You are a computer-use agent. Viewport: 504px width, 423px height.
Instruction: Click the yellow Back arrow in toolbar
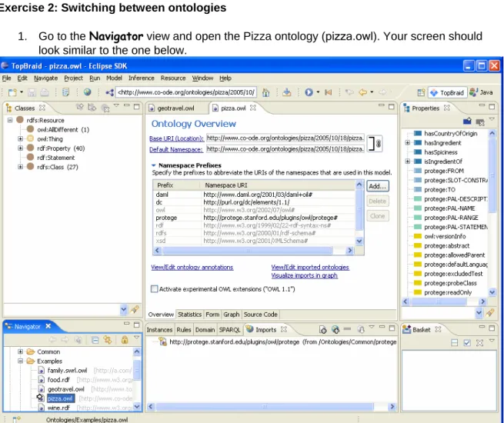pos(363,92)
